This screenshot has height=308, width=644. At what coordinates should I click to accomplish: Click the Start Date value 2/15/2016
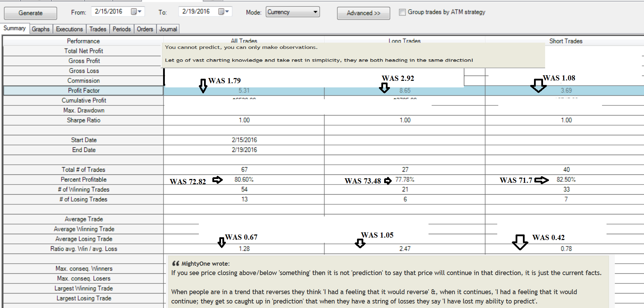pos(245,140)
